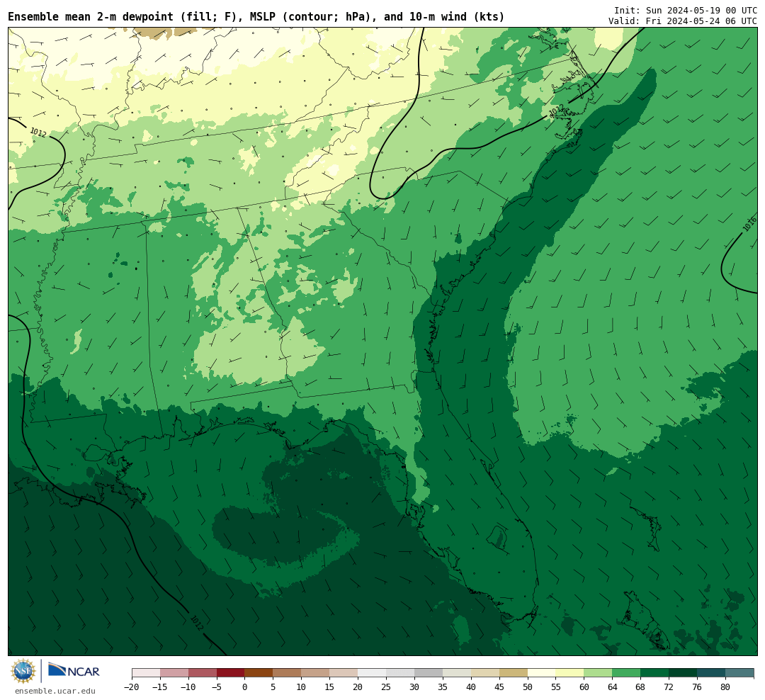The width and height of the screenshot is (765, 700).
Task: Click the colorbar label 64
Action: (612, 687)
